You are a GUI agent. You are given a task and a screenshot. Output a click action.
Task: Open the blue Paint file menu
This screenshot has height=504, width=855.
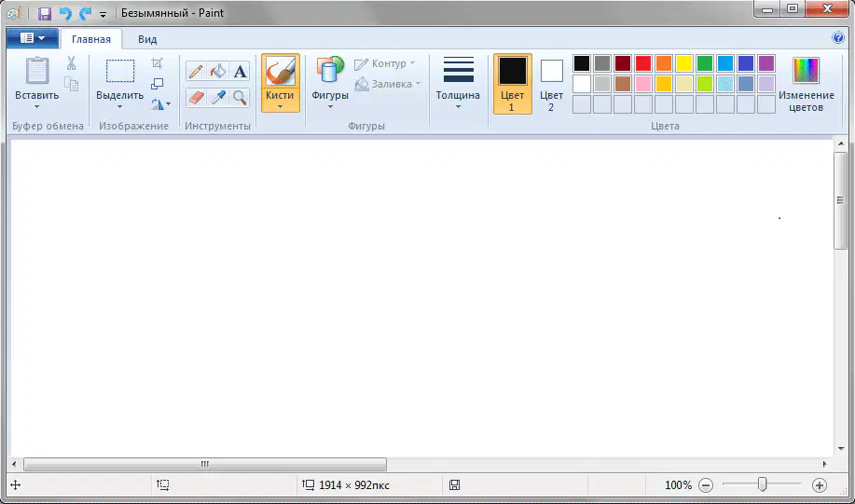(33, 38)
